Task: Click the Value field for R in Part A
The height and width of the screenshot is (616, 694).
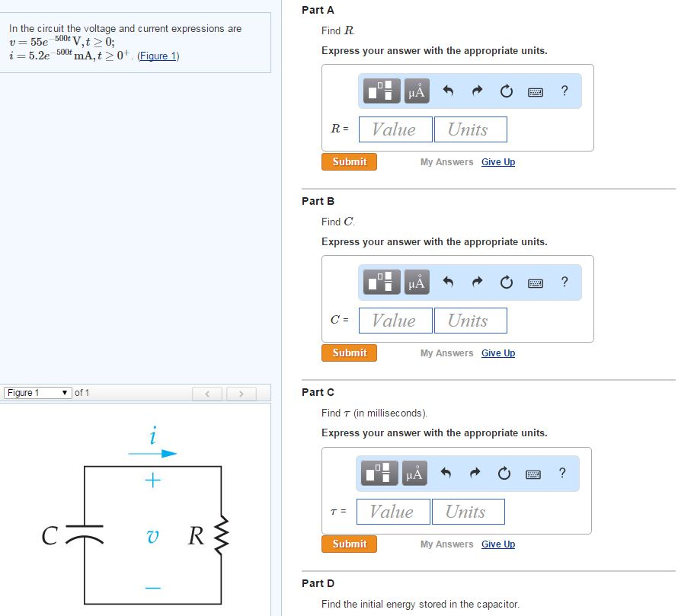Action: pos(395,129)
